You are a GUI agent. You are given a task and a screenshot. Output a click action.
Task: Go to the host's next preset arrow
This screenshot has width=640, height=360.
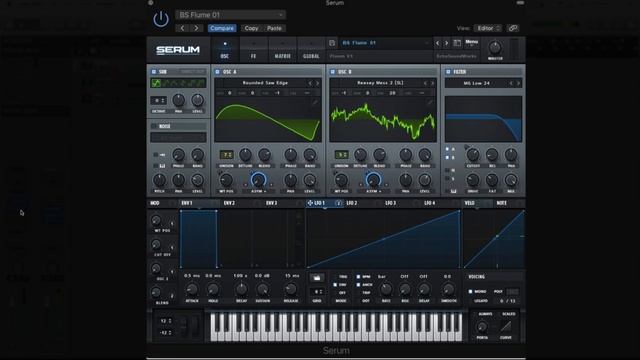coord(196,28)
